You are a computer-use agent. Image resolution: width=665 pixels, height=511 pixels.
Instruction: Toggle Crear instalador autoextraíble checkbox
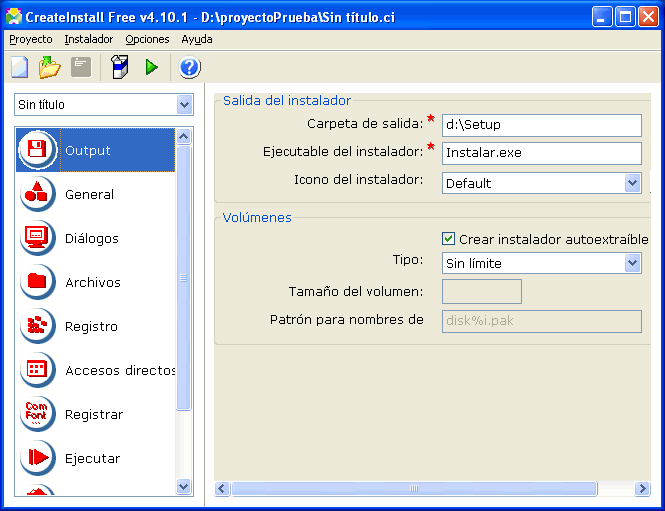448,239
